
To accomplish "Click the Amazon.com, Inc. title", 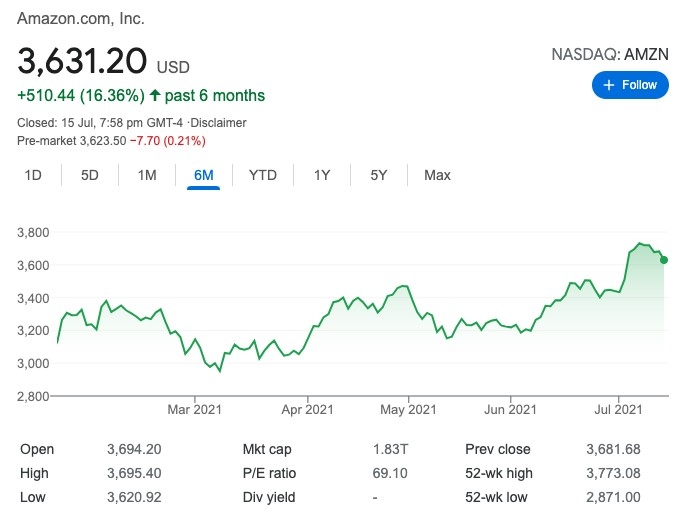I will click(x=81, y=18).
